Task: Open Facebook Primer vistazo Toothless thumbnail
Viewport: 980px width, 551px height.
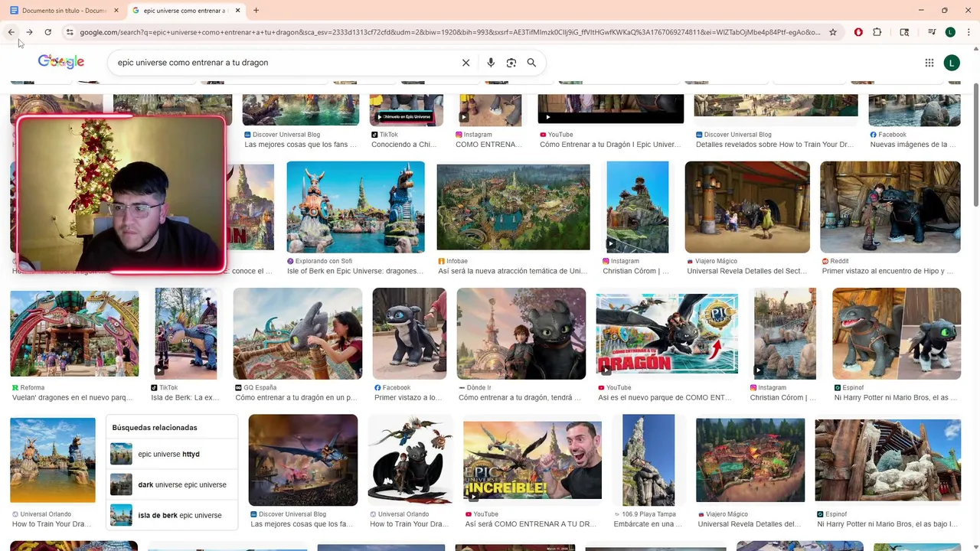Action: [x=410, y=334]
